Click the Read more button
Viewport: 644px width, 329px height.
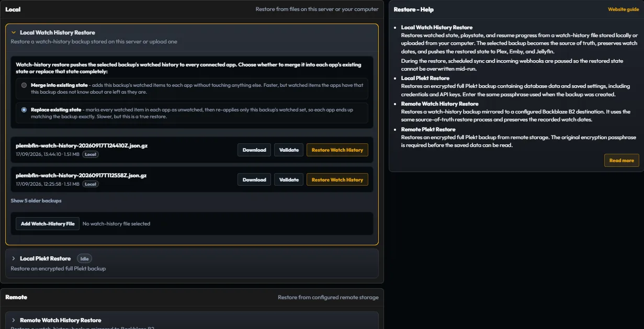pos(622,161)
